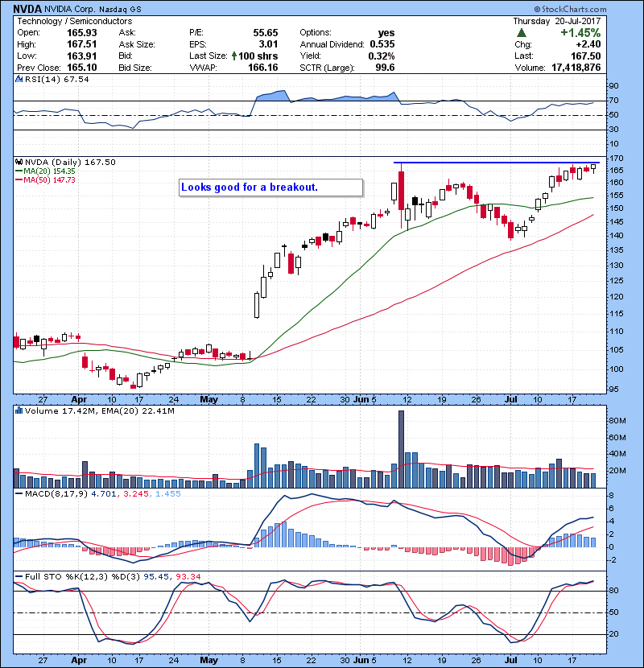Click the Ask Size: label

coord(137,44)
